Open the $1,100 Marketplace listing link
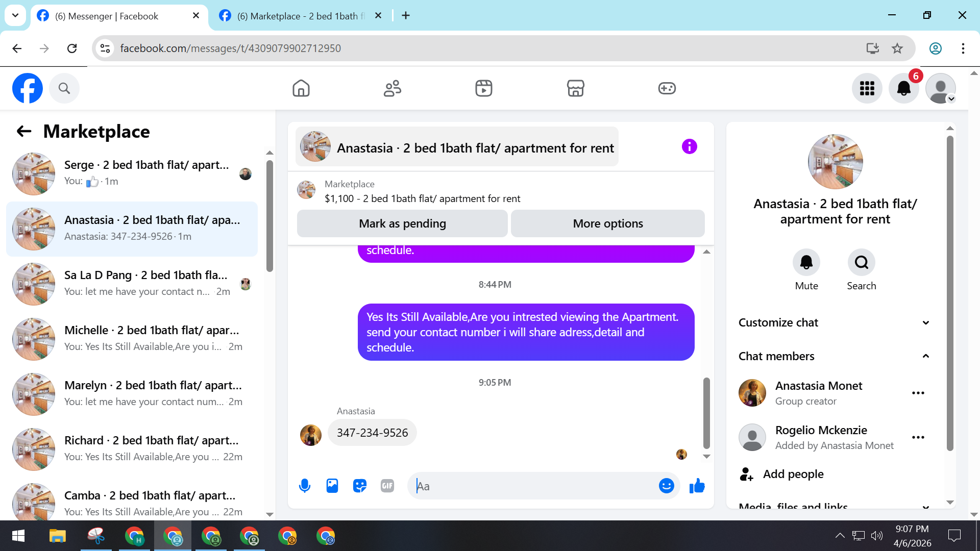This screenshot has height=551, width=980. pos(423,198)
